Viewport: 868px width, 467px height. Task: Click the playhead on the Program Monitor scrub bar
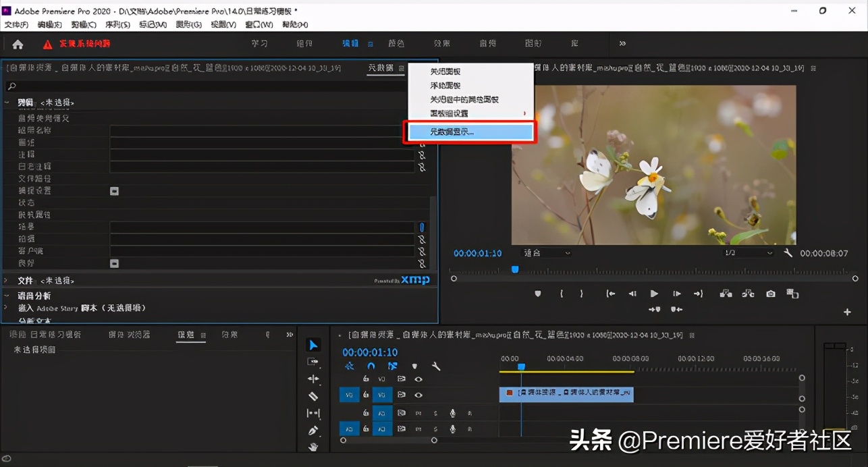click(x=515, y=269)
